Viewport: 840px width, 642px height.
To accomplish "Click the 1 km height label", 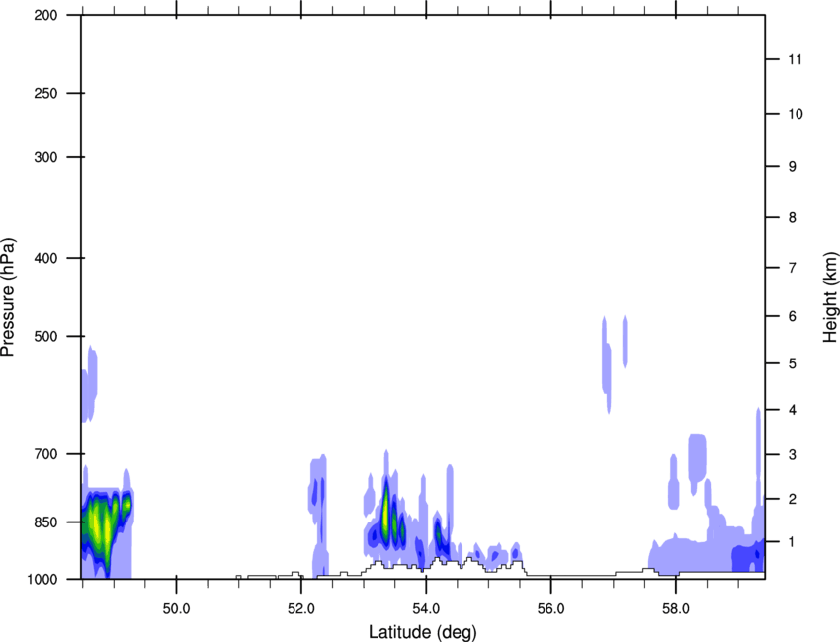I will point(793,542).
